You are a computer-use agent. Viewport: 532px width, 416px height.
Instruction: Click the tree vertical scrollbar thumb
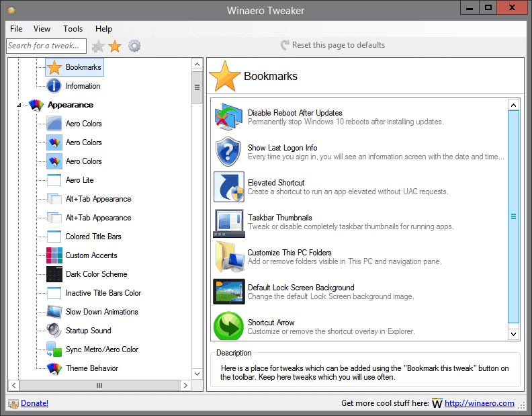pyautogui.click(x=197, y=87)
